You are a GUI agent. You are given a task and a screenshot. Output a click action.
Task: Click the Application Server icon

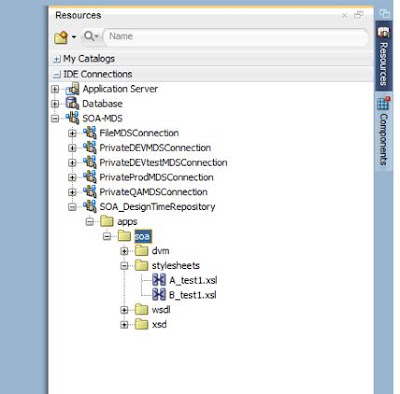click(73, 89)
